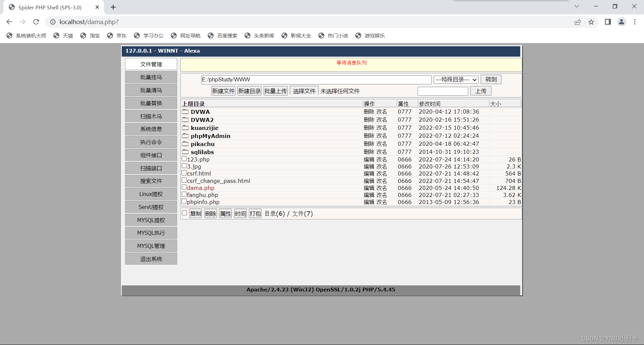Open the 头条新闻 bookmark
Image resolution: width=644 pixels, height=345 pixels.
click(260, 36)
